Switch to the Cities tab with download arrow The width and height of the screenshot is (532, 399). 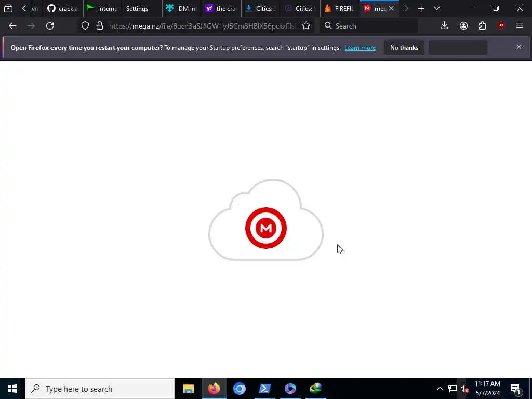(261, 8)
